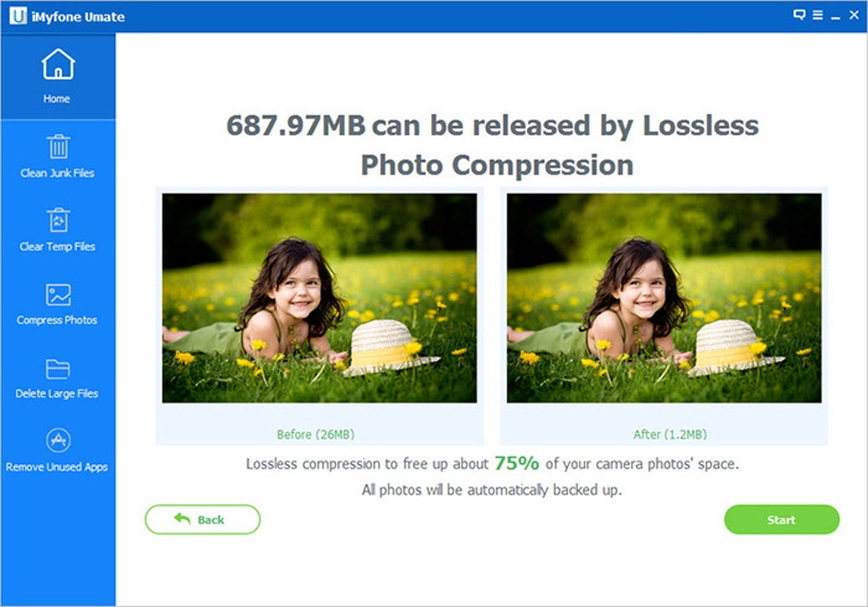Select the Compress Photos picture icon
The height and width of the screenshot is (607, 868).
(x=58, y=295)
